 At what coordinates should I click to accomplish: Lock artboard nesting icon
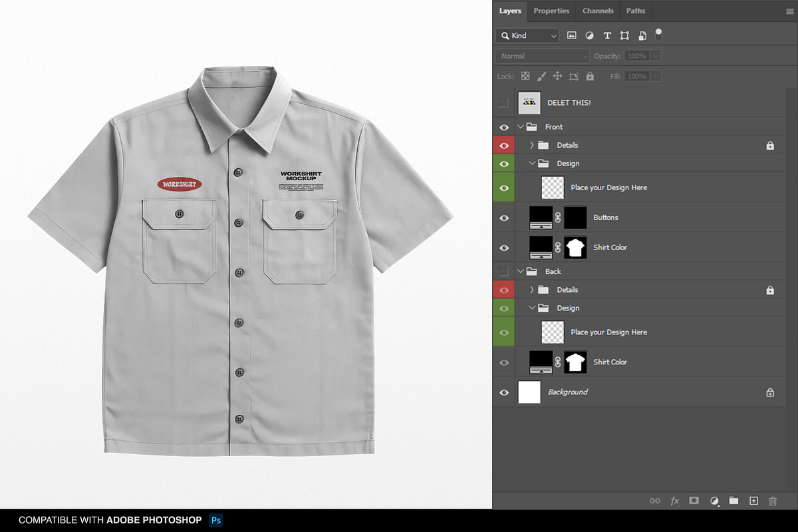coord(574,76)
